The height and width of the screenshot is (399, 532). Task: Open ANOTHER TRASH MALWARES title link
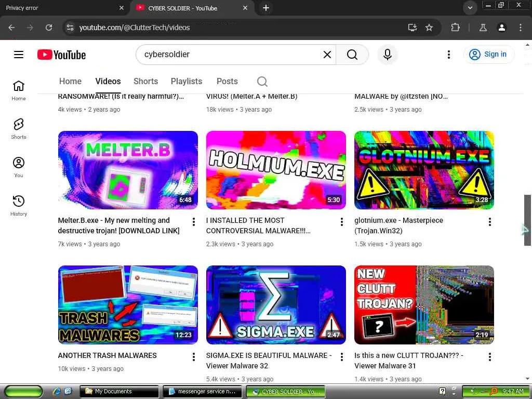107,355
